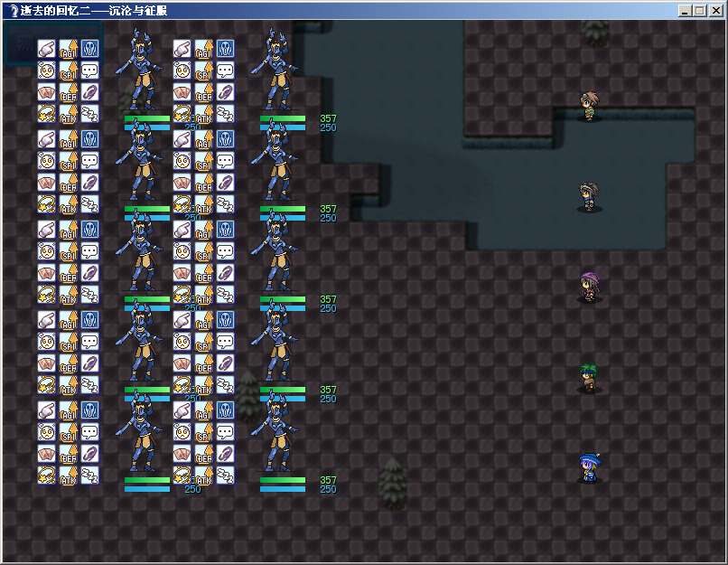Click the Zzz sleep icon in the second row's left grid

coord(90,205)
